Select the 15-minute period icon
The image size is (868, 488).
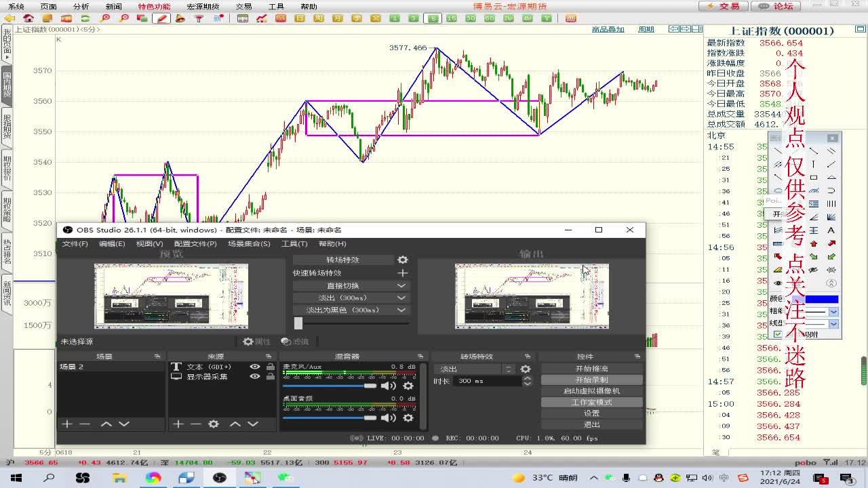[452, 18]
